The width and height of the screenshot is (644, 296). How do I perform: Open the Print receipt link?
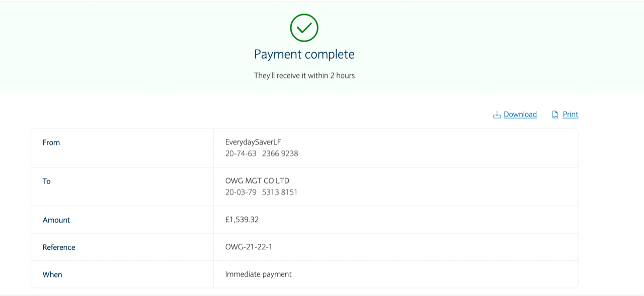point(571,115)
